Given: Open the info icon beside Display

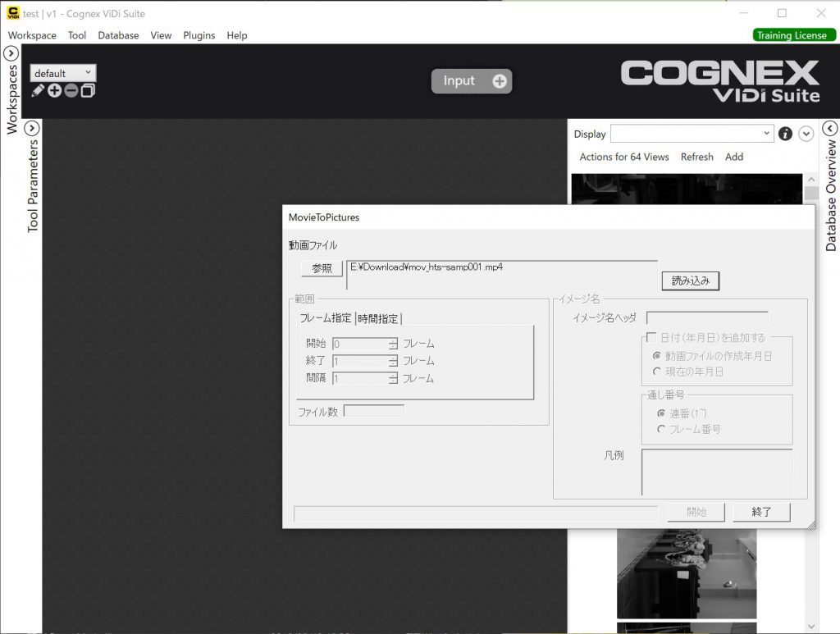Looking at the screenshot, I should (x=785, y=134).
